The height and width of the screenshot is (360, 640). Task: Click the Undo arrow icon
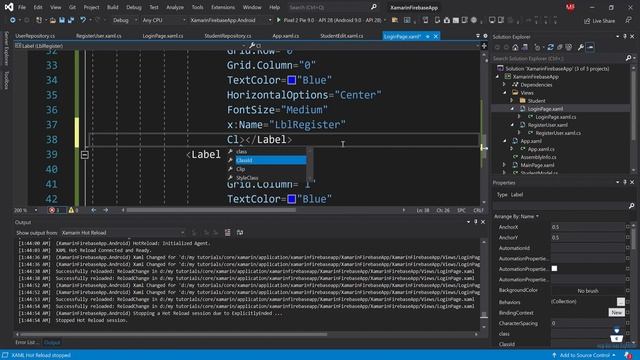83,20
